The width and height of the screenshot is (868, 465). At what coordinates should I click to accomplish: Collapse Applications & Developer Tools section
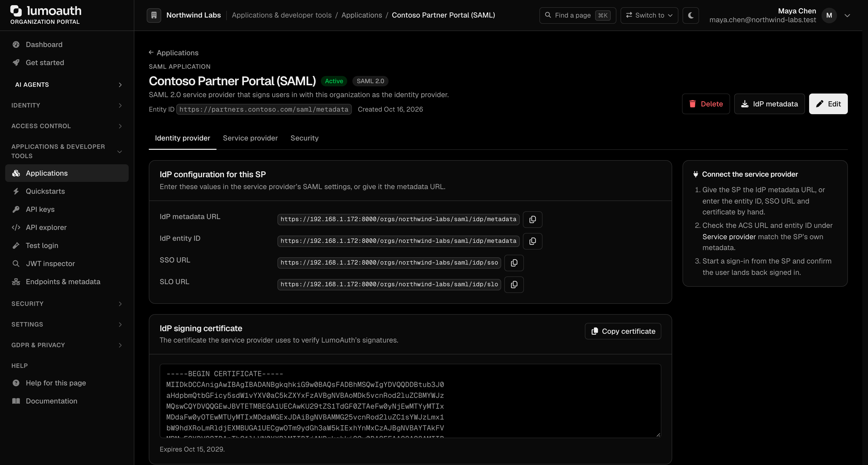click(x=67, y=151)
